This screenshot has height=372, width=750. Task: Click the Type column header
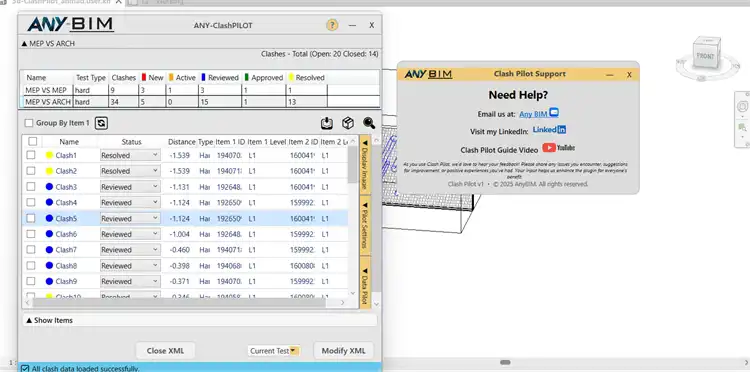pos(205,142)
